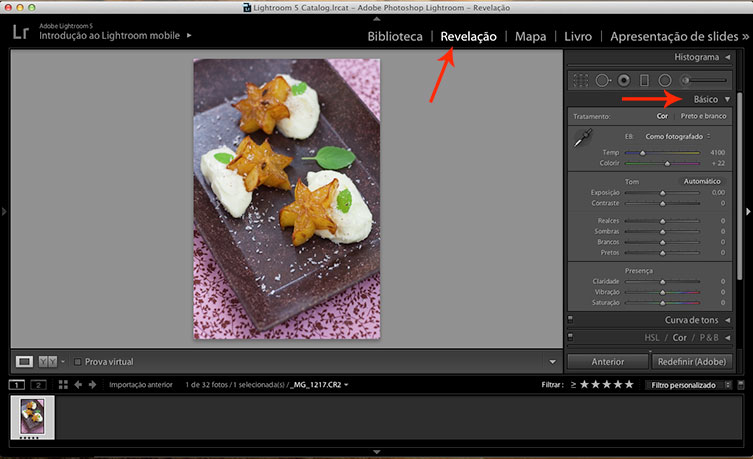Switch to the Biblioteca module
Screen dimensions: 753x459
[x=395, y=37]
